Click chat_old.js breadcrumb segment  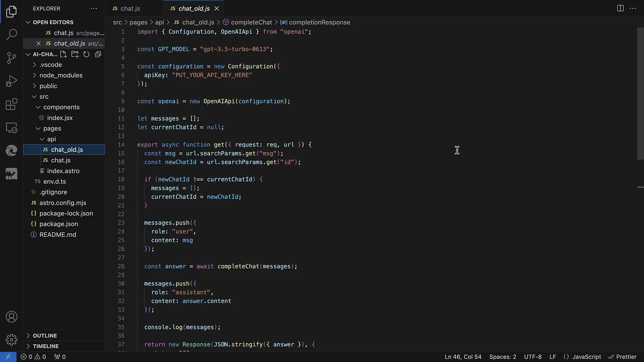click(194, 22)
